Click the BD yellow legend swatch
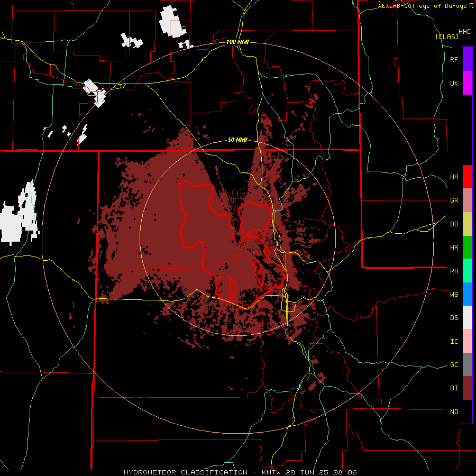Viewport: 476px width, 476px height. click(467, 224)
